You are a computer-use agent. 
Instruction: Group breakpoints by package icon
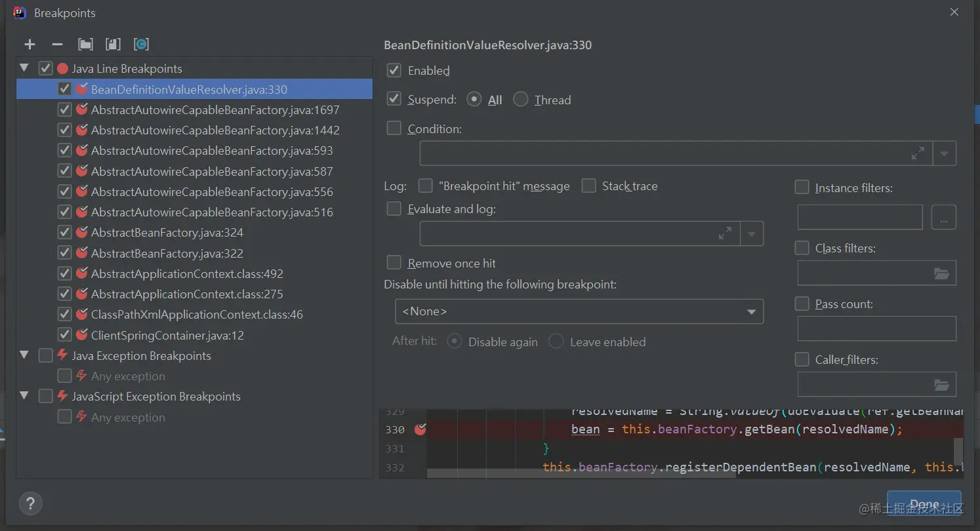click(85, 45)
